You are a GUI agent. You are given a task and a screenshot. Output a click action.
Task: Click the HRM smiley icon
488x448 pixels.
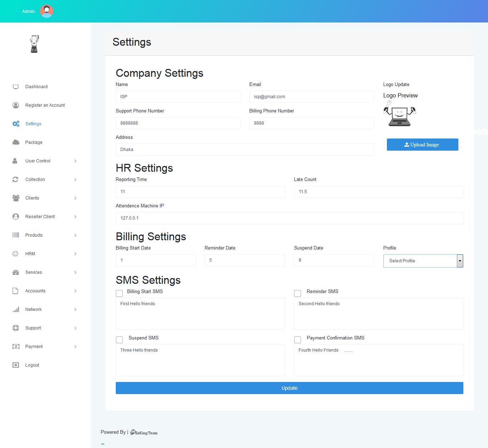pos(15,254)
